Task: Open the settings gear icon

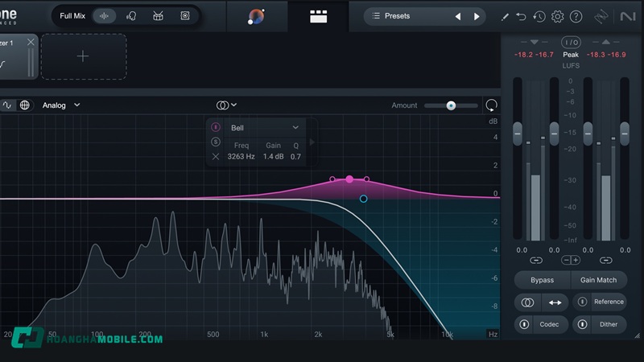Action: pos(557,16)
